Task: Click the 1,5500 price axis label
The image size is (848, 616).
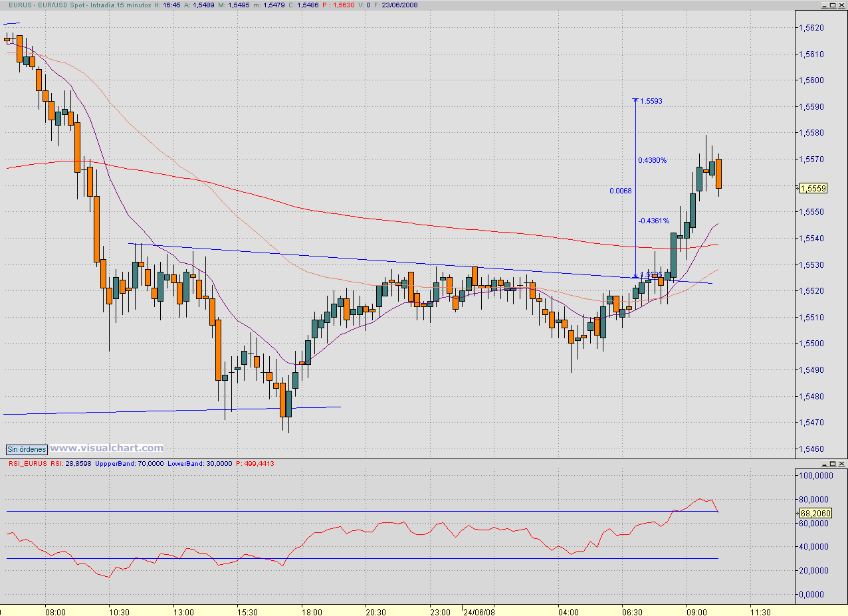Action: tap(812, 344)
